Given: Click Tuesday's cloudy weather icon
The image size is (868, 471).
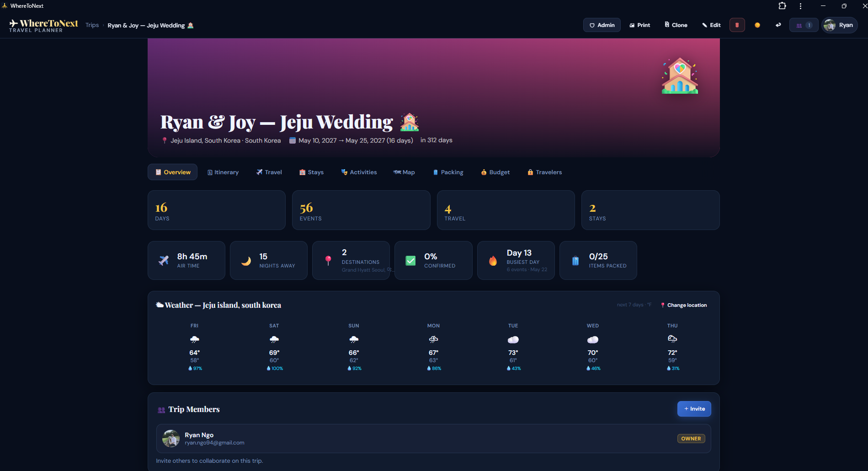Looking at the screenshot, I should 513,339.
